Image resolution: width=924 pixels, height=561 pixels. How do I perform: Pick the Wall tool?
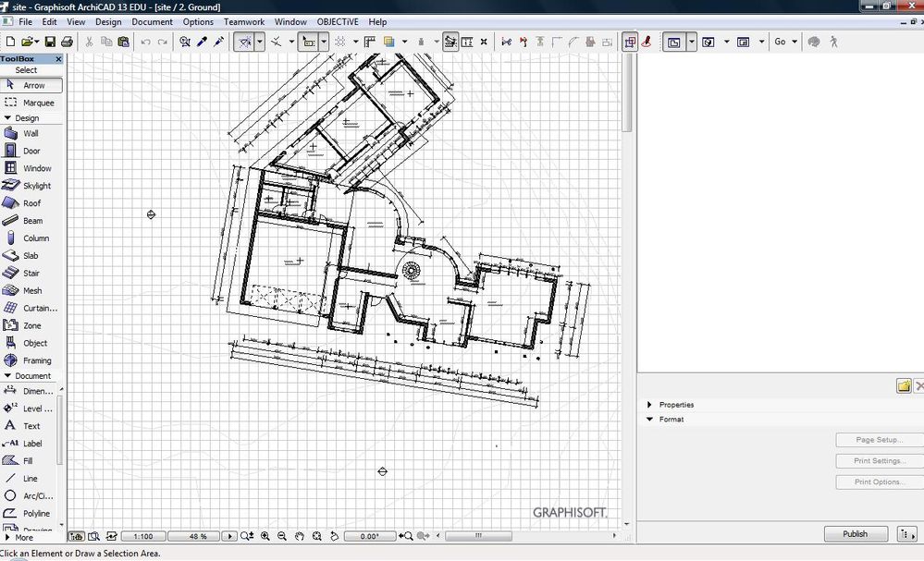point(31,134)
